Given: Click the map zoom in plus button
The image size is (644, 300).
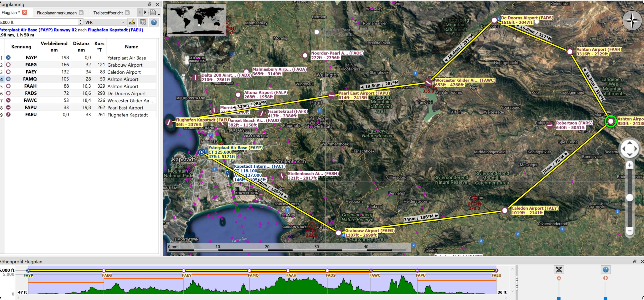Looking at the screenshot, I should [630, 165].
